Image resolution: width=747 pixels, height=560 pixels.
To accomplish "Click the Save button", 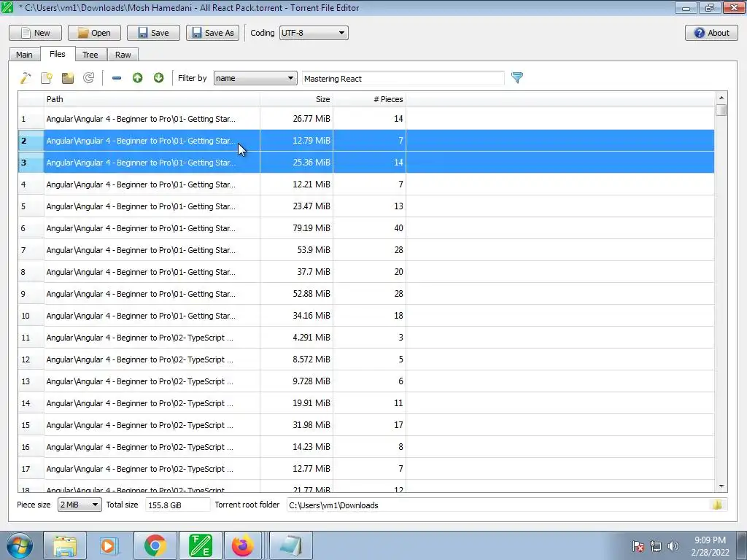I will [x=153, y=33].
